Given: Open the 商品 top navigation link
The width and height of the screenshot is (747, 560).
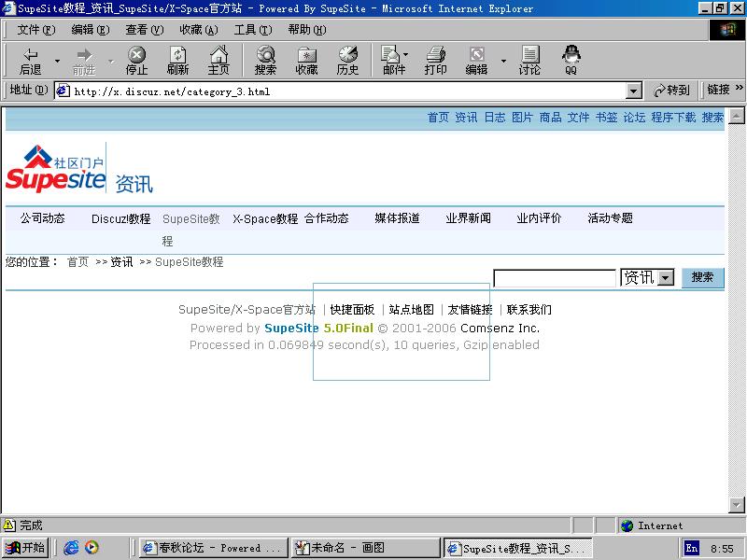Looking at the screenshot, I should tap(550, 118).
